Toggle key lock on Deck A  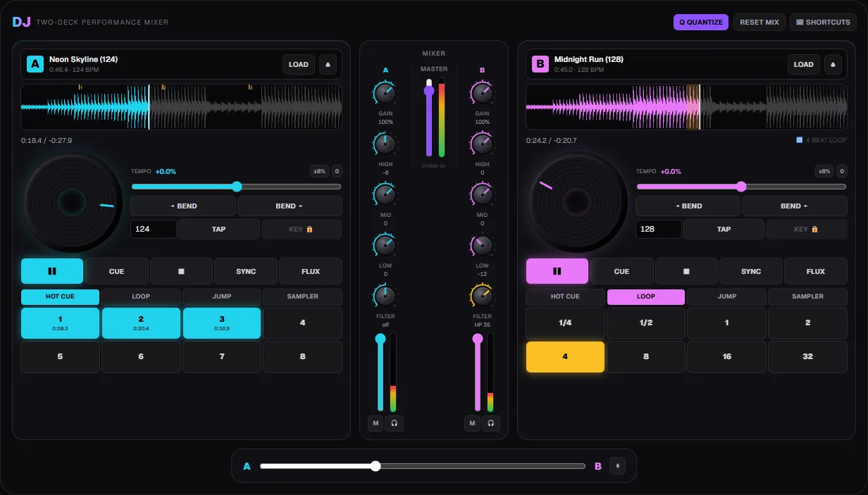click(x=302, y=229)
